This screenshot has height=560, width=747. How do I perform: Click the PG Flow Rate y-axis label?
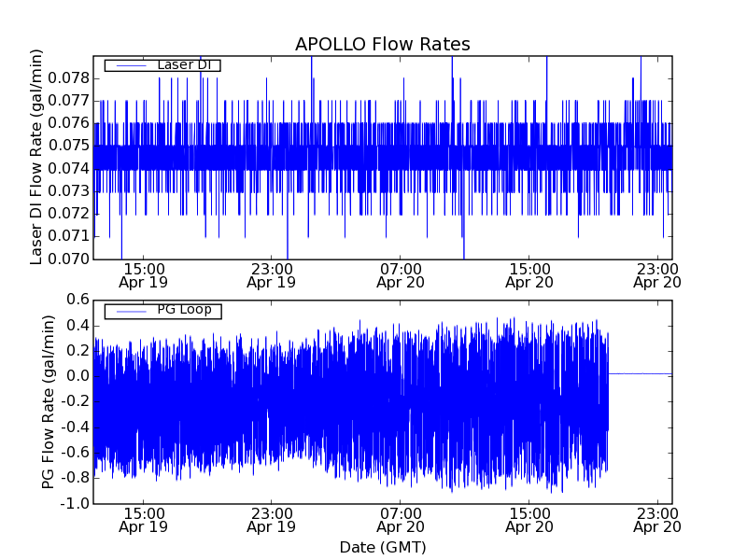pos(49,401)
